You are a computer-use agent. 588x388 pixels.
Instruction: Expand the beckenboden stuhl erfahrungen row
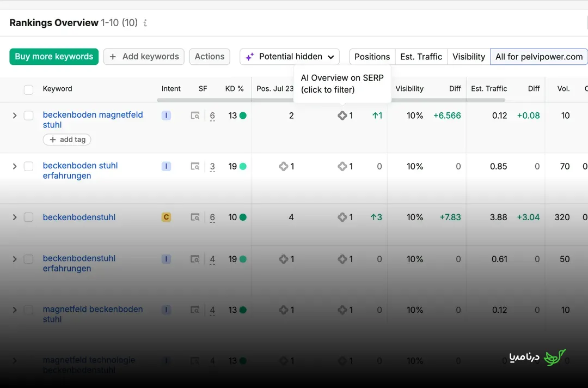click(15, 166)
